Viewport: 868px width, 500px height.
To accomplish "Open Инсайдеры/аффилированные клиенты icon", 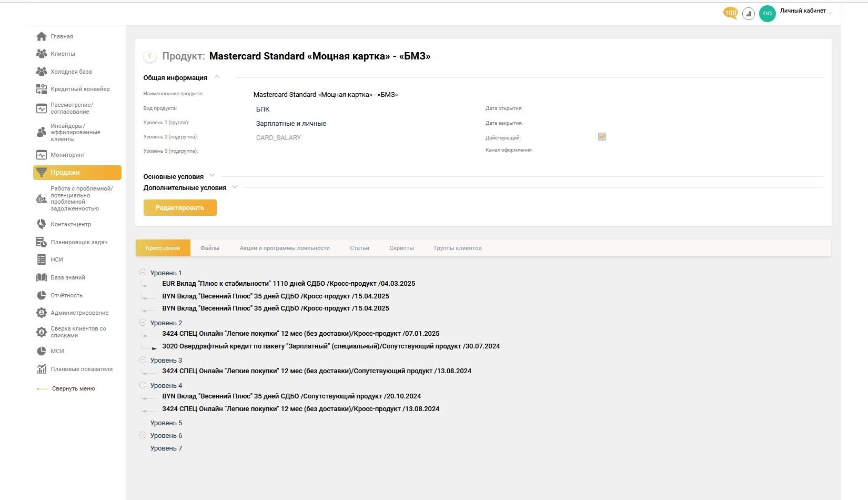I will point(42,132).
